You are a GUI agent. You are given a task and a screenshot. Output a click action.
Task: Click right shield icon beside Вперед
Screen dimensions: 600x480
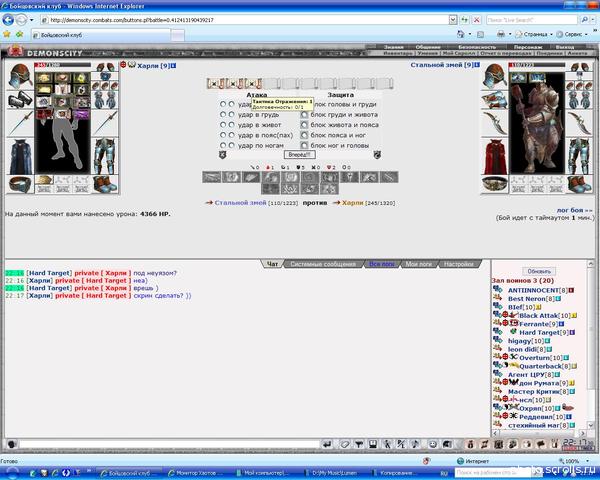[x=377, y=155]
